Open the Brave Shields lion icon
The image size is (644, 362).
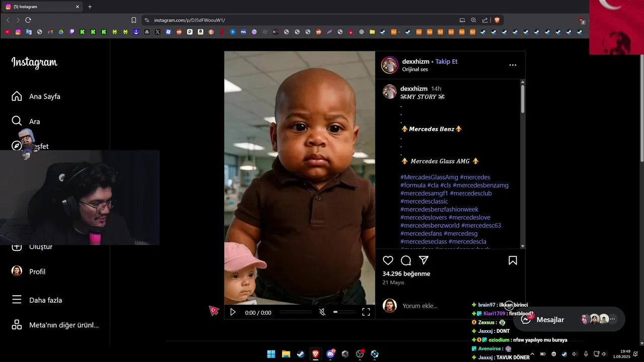click(497, 20)
